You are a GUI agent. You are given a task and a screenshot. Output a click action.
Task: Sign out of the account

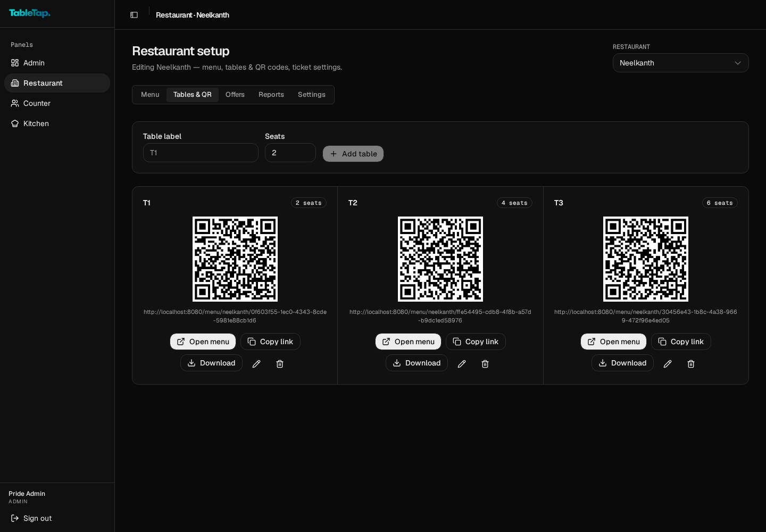(57, 518)
